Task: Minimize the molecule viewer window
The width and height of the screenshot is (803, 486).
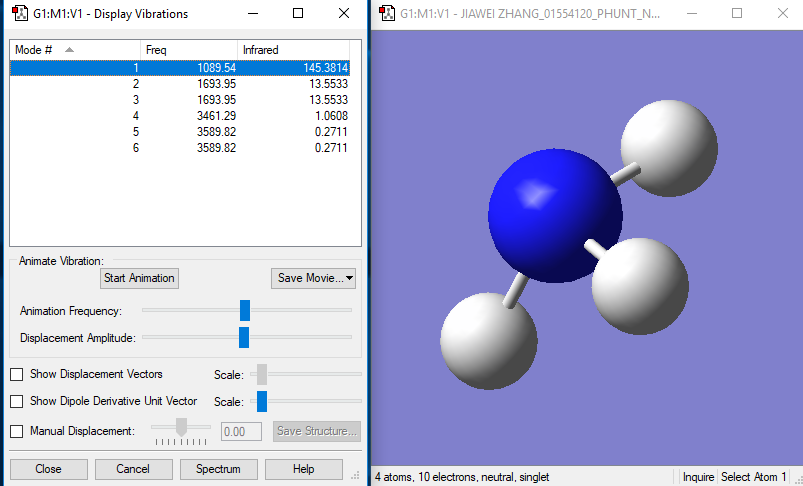Action: [691, 14]
